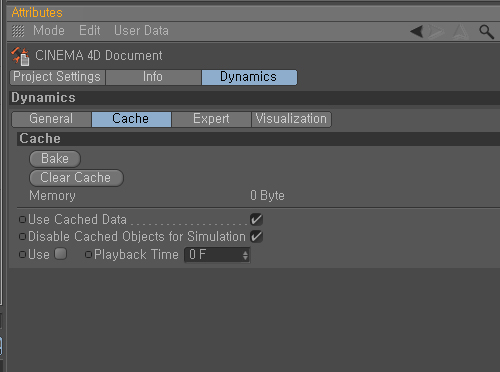Open attribute search with magnifier icon
The height and width of the screenshot is (372, 500).
pyautogui.click(x=486, y=32)
